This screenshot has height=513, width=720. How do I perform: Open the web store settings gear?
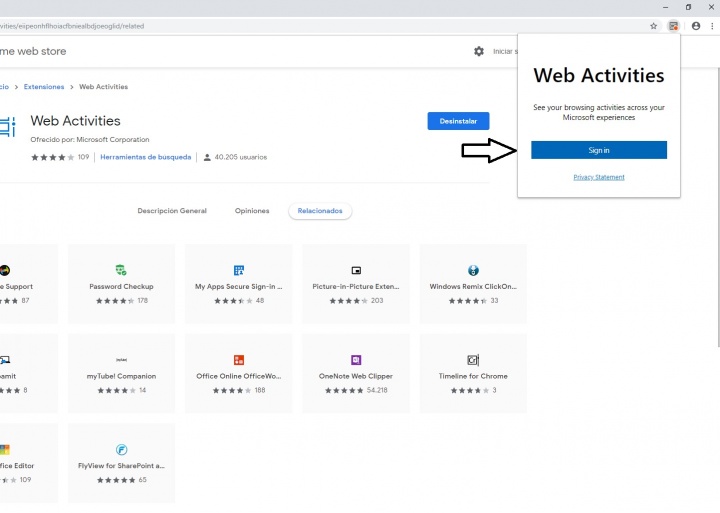click(x=479, y=51)
